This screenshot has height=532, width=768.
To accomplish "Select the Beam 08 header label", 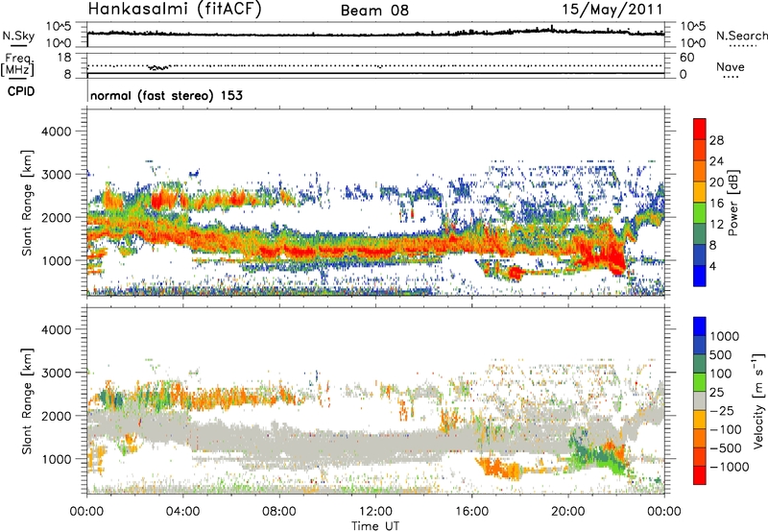I will [x=374, y=11].
